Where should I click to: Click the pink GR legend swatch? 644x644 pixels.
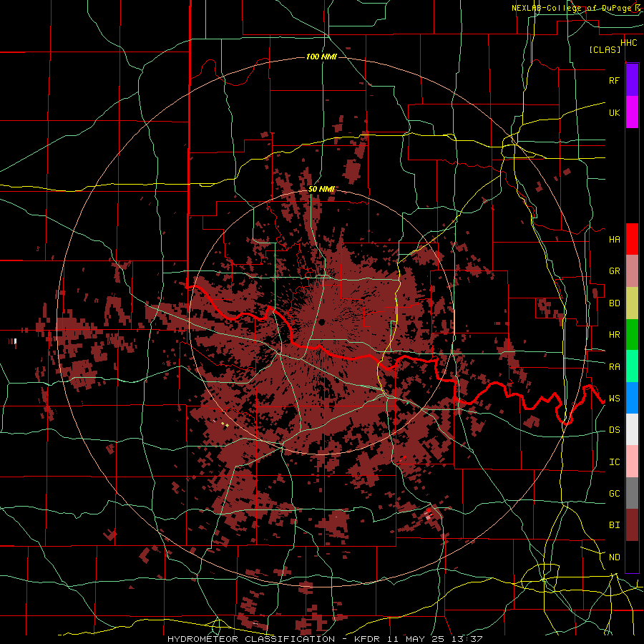632,271
